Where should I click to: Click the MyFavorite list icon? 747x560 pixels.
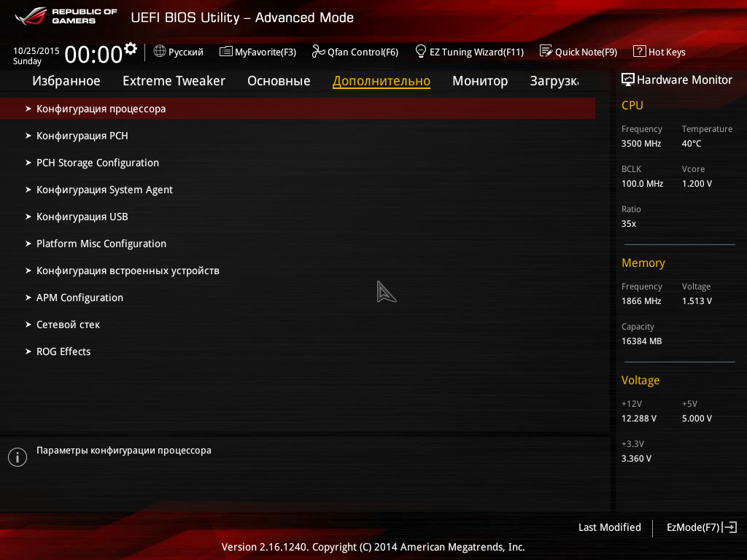pyautogui.click(x=226, y=52)
